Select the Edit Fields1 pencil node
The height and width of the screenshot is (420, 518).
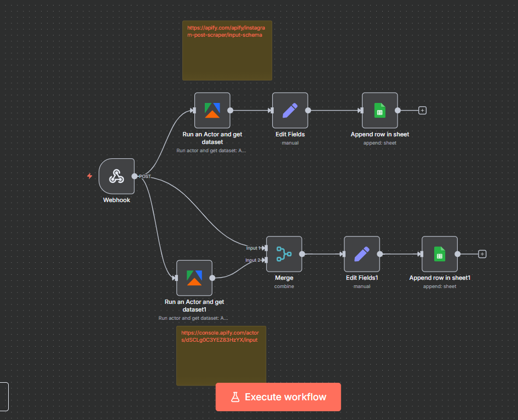coord(361,254)
